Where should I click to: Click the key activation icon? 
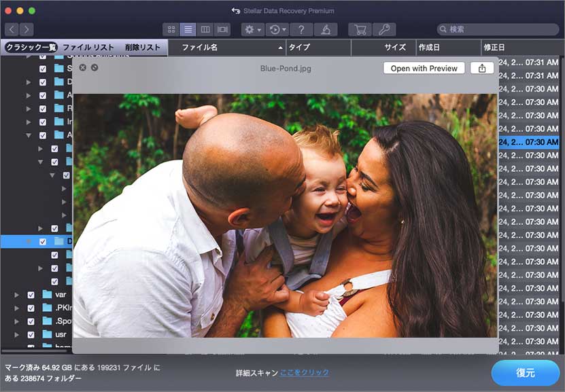[x=383, y=30]
